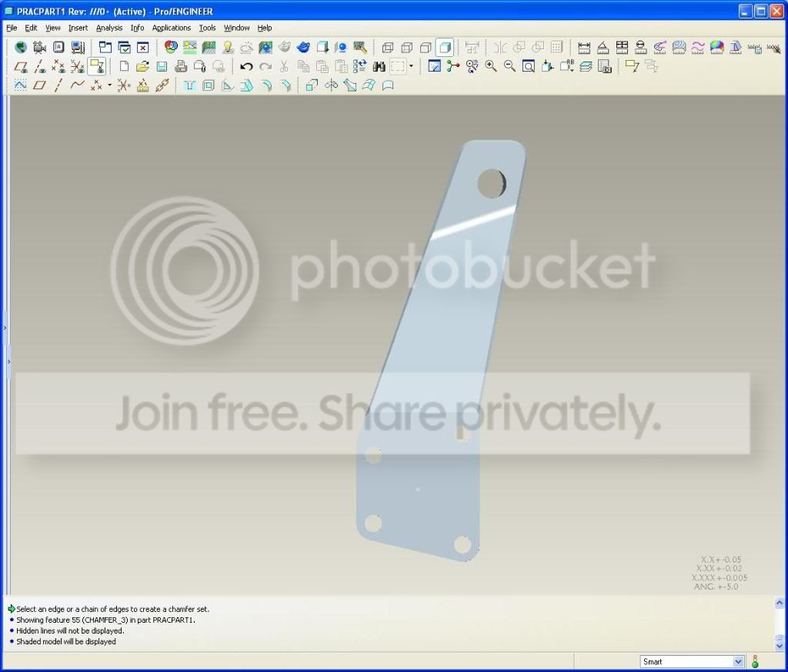Open the Applications menu
This screenshot has width=788, height=672.
click(x=172, y=28)
